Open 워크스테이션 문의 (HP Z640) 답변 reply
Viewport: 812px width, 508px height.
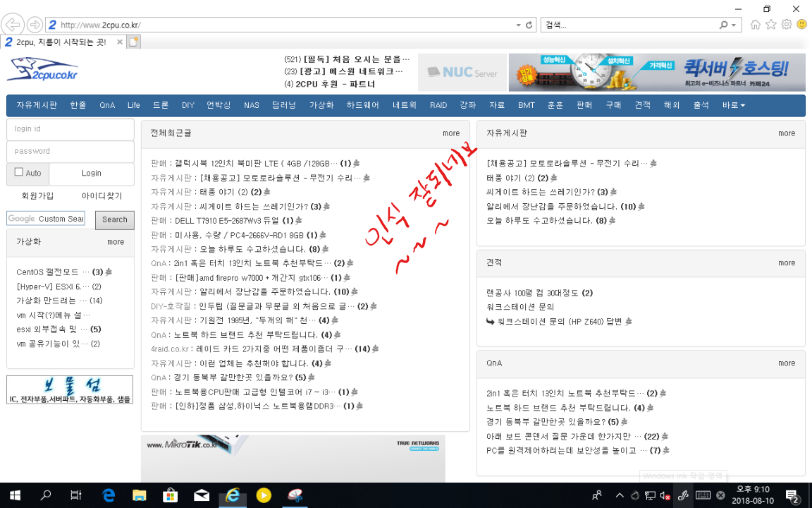(559, 322)
